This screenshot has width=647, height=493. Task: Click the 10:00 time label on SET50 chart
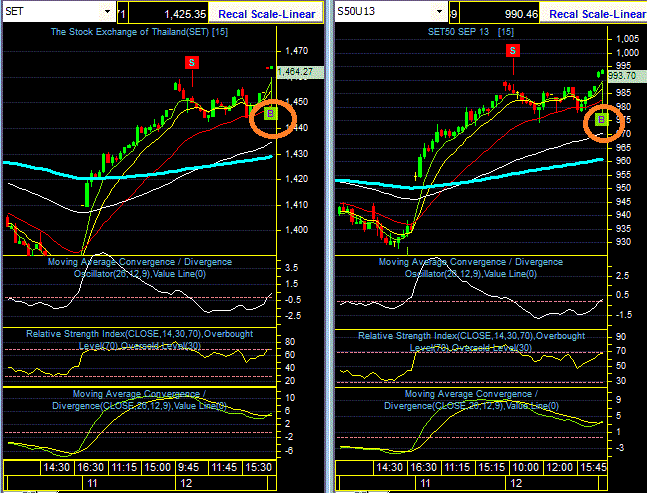[525, 467]
